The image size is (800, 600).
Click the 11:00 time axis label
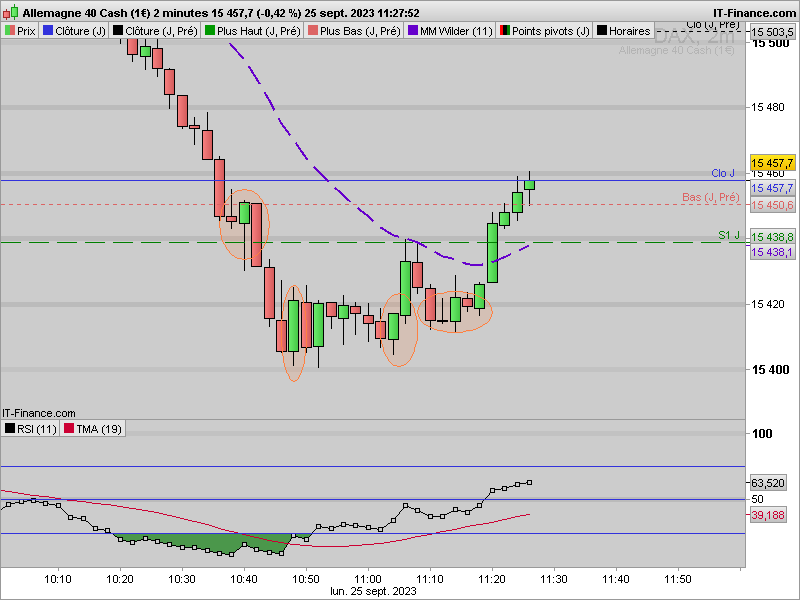tap(368, 579)
